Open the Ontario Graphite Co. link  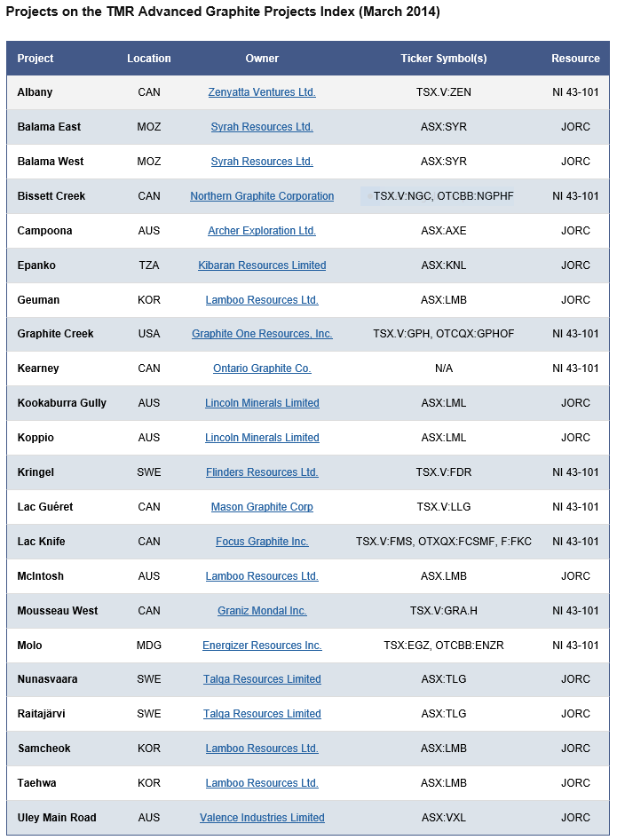point(262,368)
